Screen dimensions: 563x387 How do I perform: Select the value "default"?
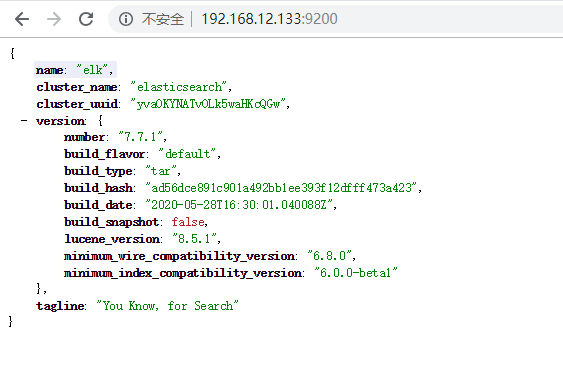coord(187,154)
